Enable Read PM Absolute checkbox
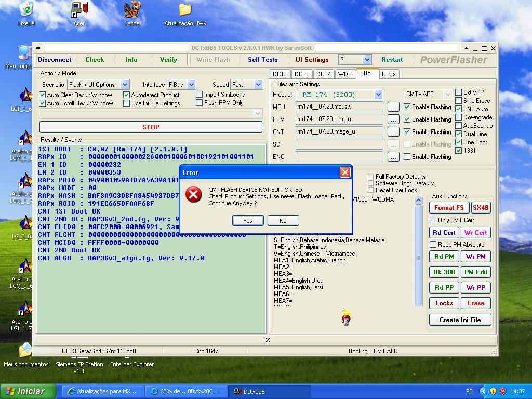Screen dimensions: 532x399 pyautogui.click(x=433, y=245)
